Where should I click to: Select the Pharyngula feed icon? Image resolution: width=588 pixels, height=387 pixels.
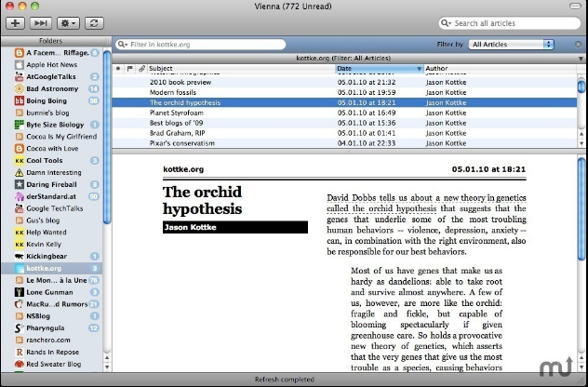(20, 328)
